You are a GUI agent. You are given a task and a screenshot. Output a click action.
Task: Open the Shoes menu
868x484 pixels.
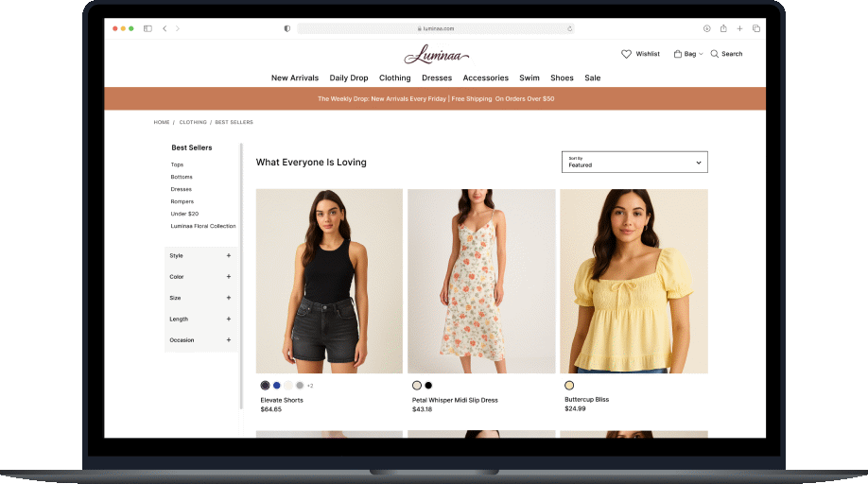[562, 78]
